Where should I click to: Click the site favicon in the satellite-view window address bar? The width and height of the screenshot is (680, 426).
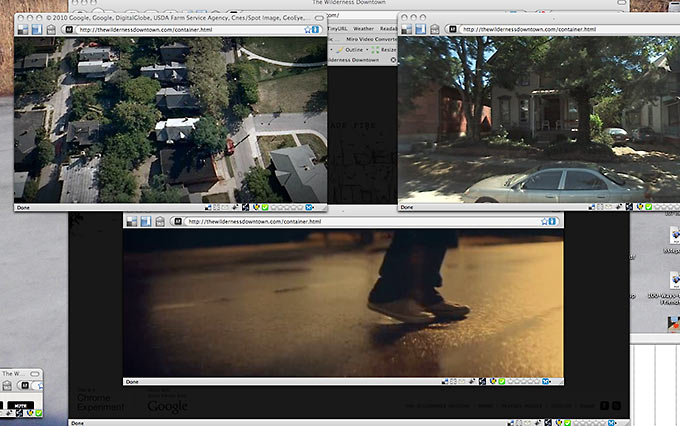pos(69,29)
